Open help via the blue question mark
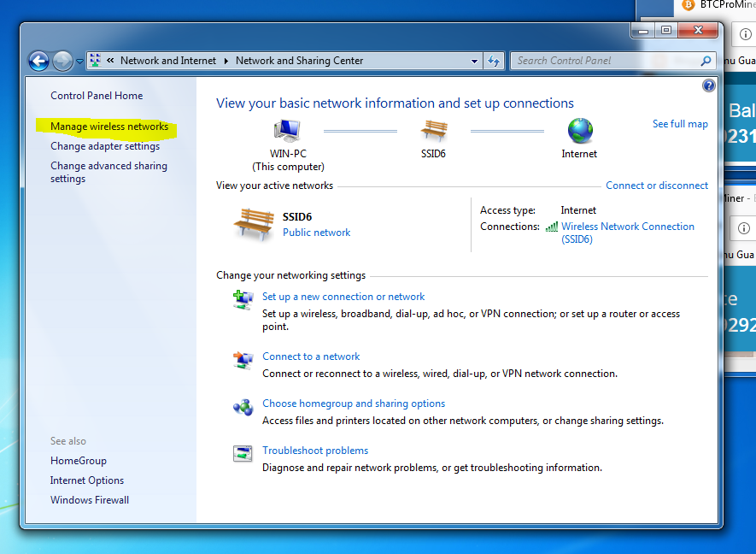The width and height of the screenshot is (756, 554). (708, 85)
